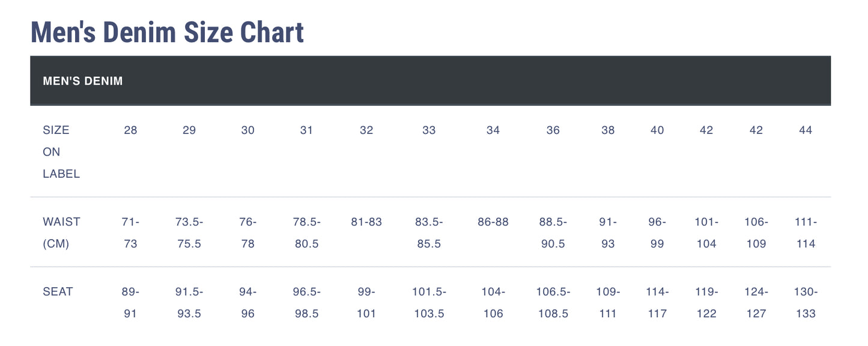868x346 pixels.
Task: Select the 71-73 waist measurement cell
Action: 130,232
